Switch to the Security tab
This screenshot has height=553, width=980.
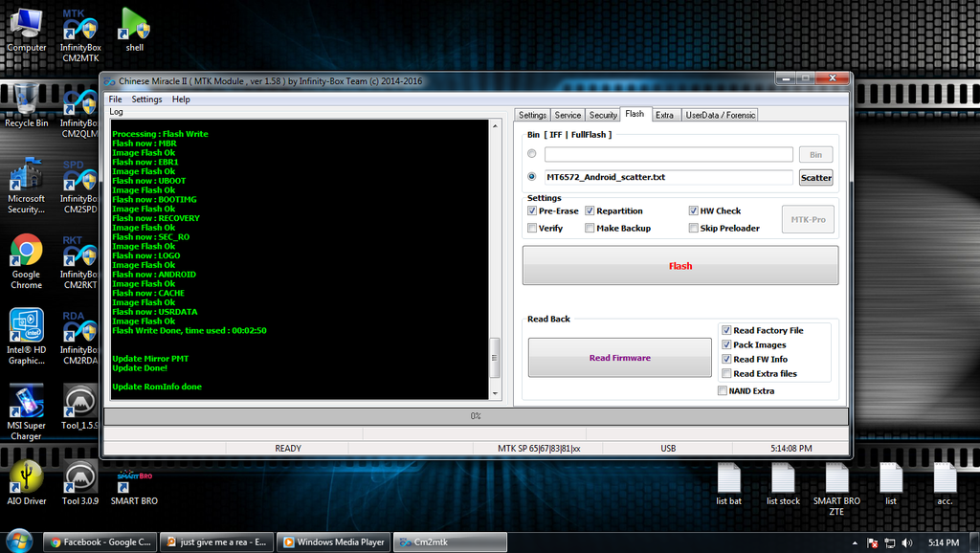(603, 115)
